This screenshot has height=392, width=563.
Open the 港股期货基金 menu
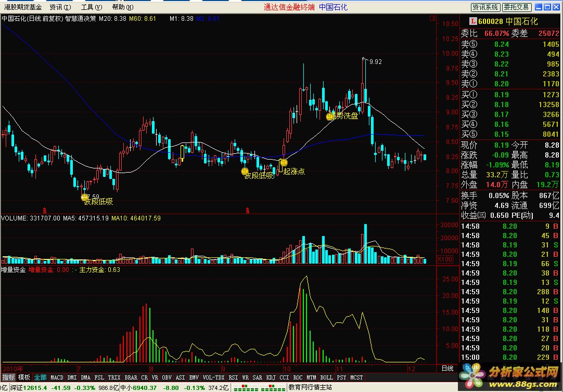[x=22, y=7]
